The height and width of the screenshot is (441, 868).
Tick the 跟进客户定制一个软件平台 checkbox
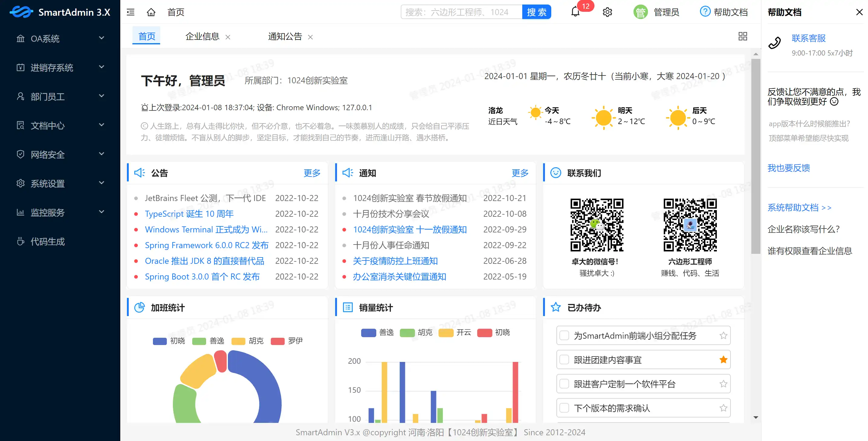click(x=564, y=384)
